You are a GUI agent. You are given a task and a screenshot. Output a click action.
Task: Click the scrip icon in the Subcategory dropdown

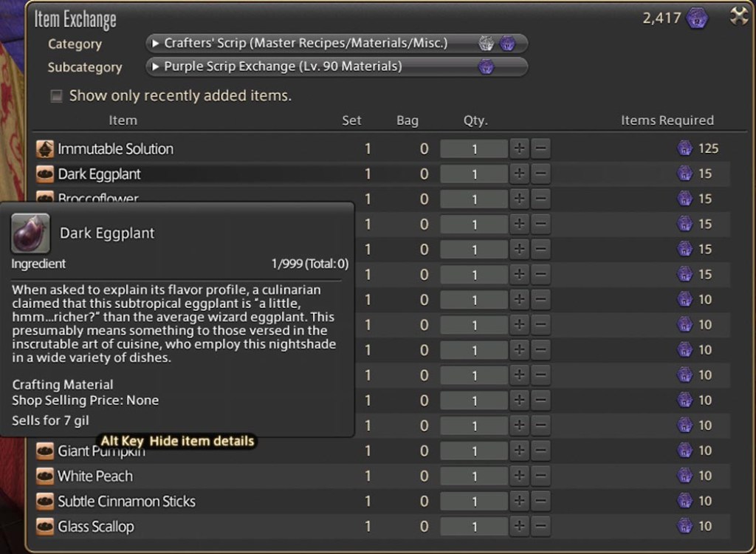[486, 67]
